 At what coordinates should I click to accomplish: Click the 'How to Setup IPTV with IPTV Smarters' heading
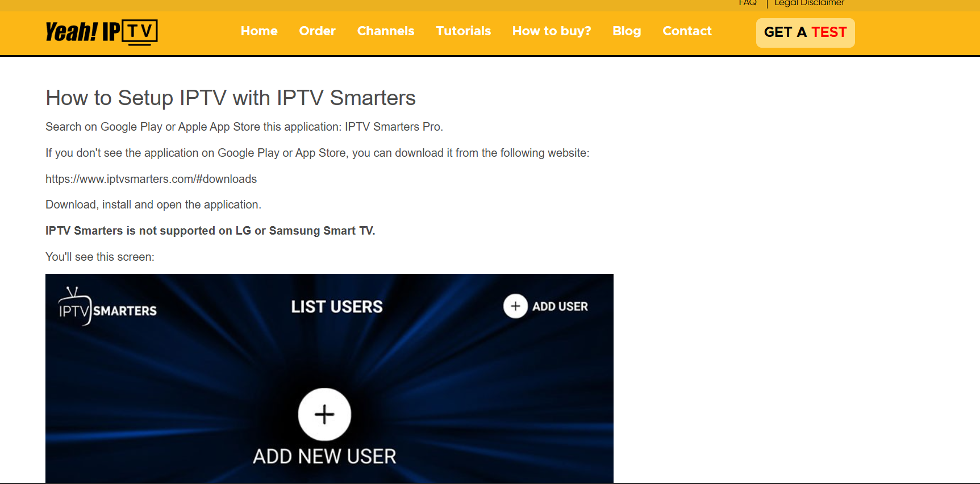[231, 98]
